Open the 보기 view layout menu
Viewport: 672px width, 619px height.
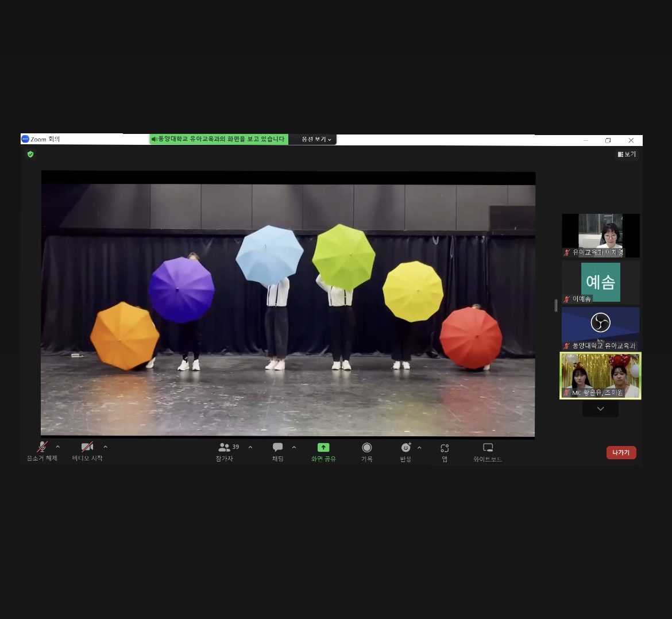click(627, 154)
